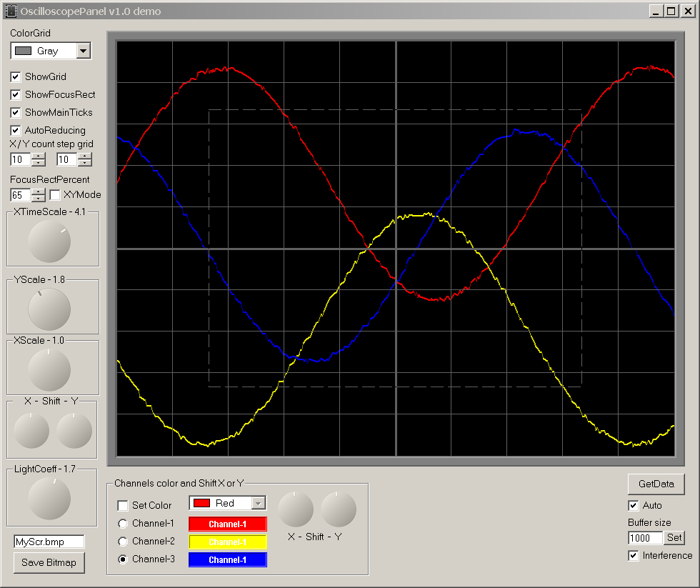700x588 pixels.
Task: Decrease the FocusRectPercent value
Action: click(x=39, y=198)
